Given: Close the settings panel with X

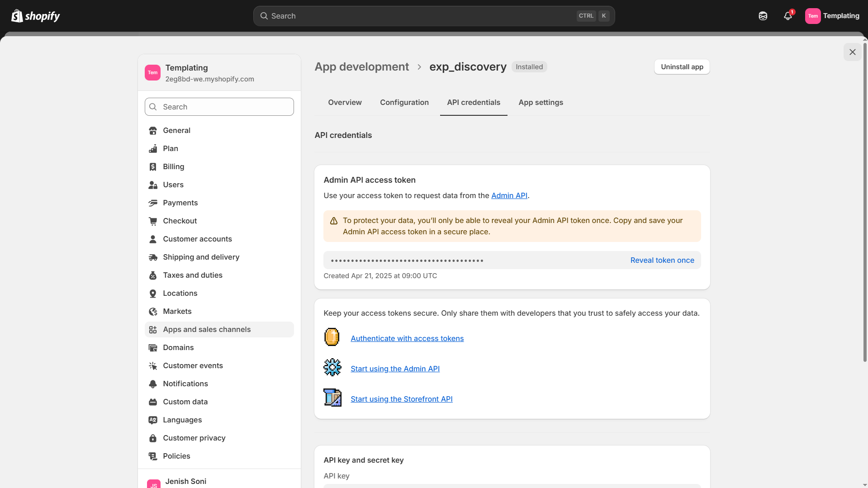Looking at the screenshot, I should coord(852,52).
